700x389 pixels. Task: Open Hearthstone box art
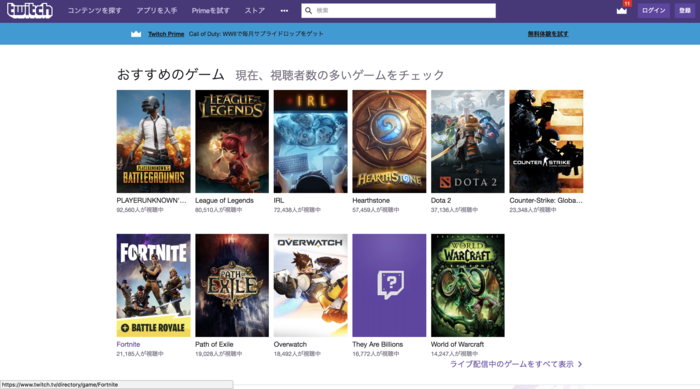coord(389,142)
